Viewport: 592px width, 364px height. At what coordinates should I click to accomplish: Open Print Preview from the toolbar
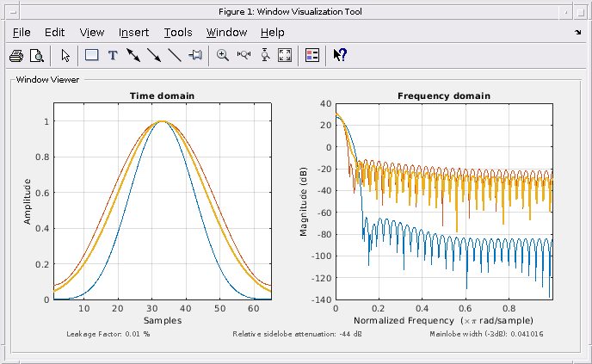point(37,56)
